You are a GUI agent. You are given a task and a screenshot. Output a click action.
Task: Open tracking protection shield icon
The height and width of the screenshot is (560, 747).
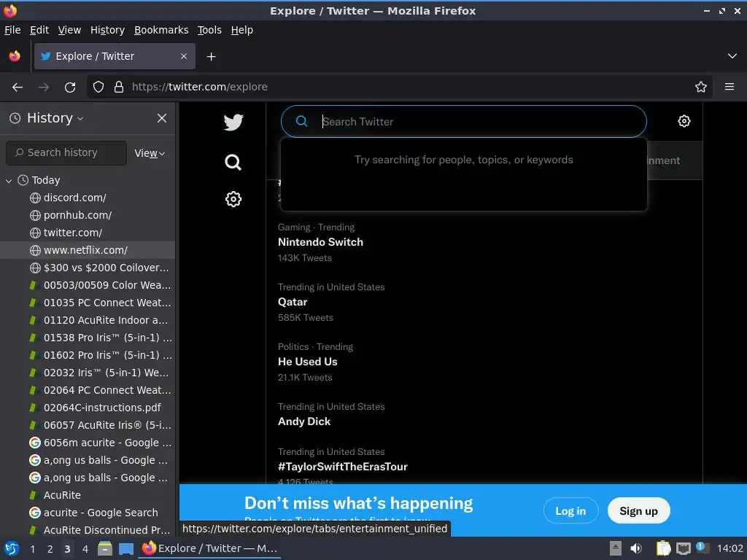(x=98, y=87)
